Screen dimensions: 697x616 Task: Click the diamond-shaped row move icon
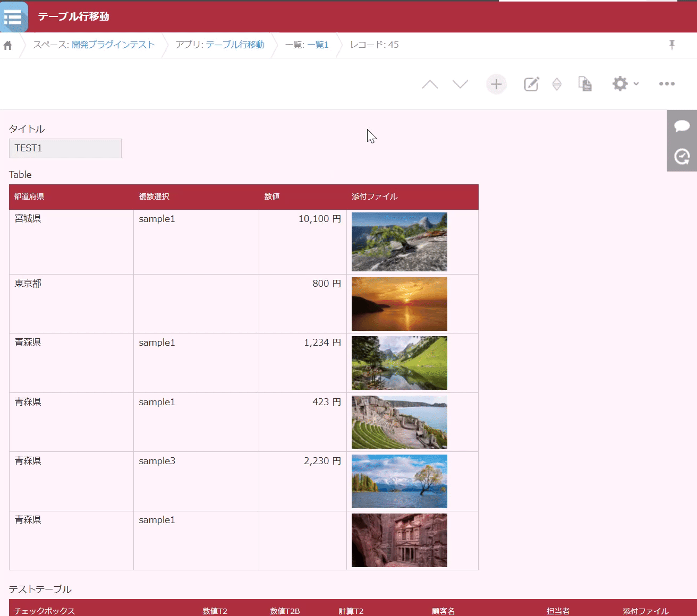tap(557, 84)
